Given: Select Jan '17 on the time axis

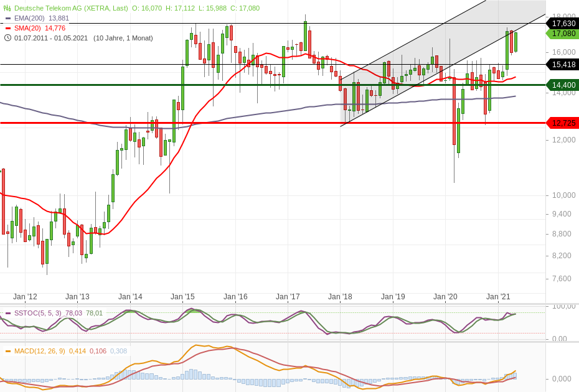Looking at the screenshot, I should tap(288, 296).
